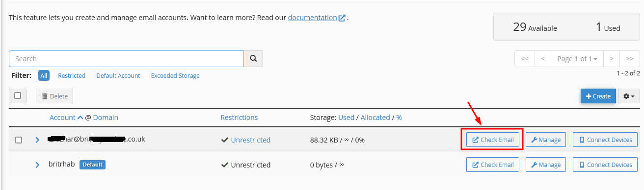Tick the select-all checkbox above the table
This screenshot has height=190, width=644.
pyautogui.click(x=18, y=95)
